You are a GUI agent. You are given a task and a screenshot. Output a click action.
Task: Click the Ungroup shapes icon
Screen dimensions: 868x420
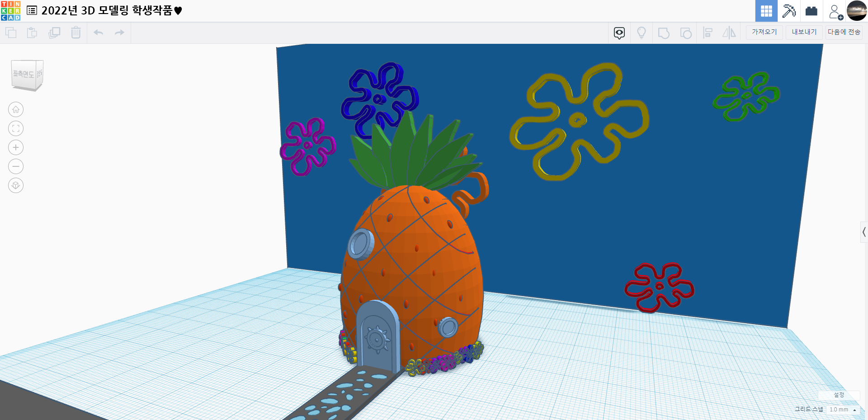tap(686, 33)
